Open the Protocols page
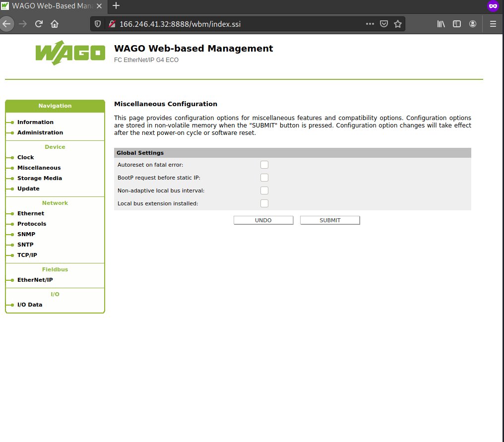Image resolution: width=504 pixels, height=442 pixels. [x=32, y=224]
